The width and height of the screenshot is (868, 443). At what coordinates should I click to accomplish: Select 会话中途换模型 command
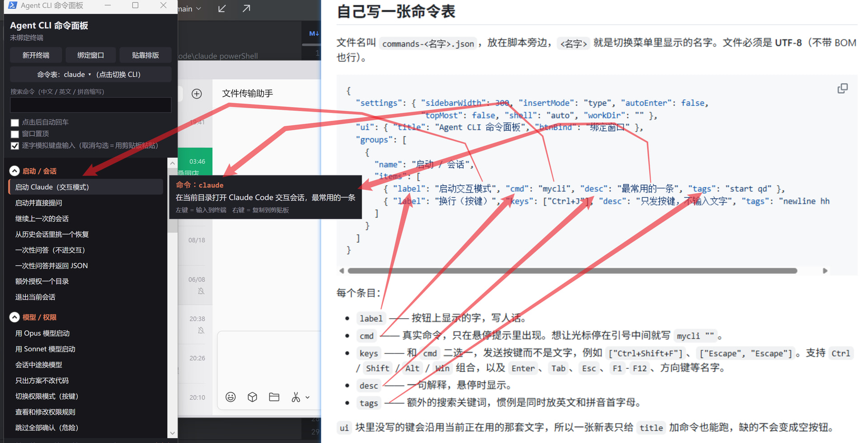click(86, 365)
